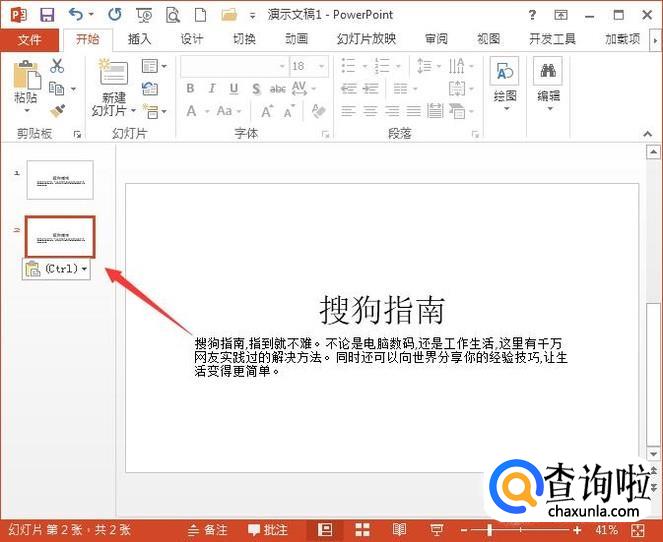Increase font size with large A
Viewport: 663px width, 542px height.
pos(266,112)
